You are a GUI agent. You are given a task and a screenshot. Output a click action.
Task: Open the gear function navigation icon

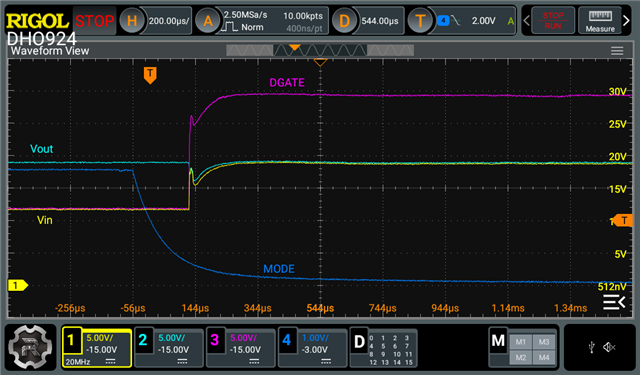click(31, 347)
